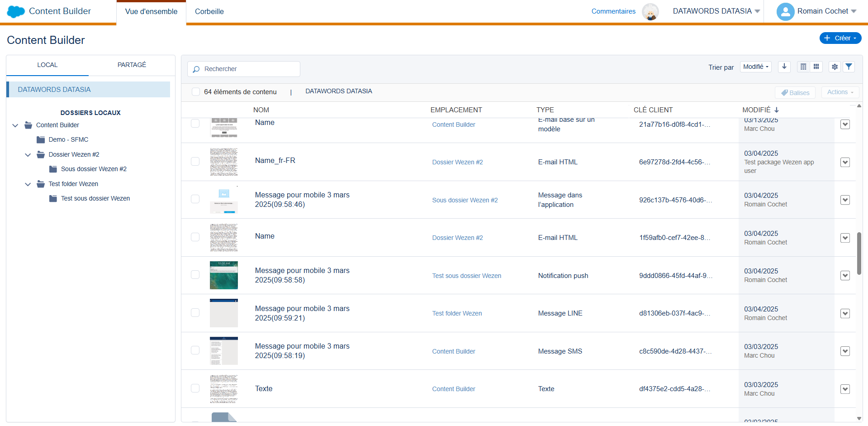Screen dimensions: 868x426
Task: Click the Romain Cochet user avatar
Action: coord(786,11)
